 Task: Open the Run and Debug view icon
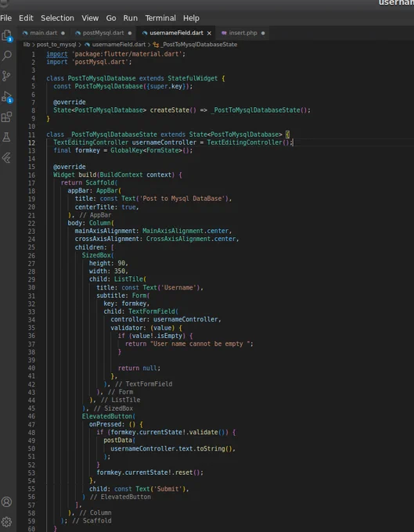(7, 97)
